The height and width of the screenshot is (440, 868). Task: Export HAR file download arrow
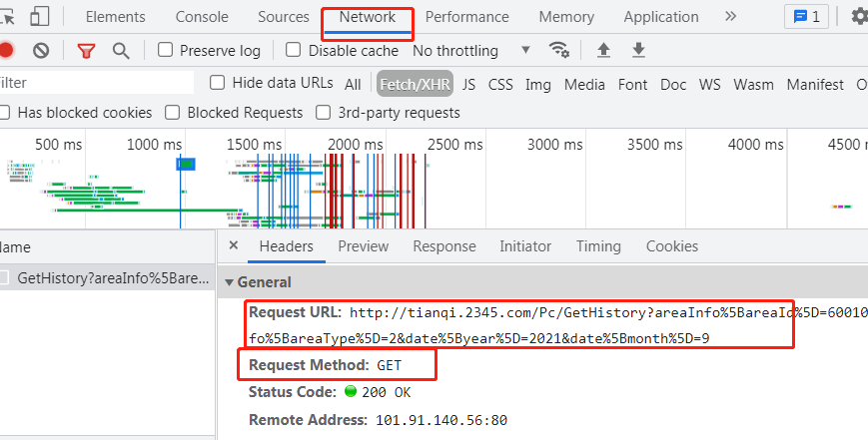pos(639,50)
